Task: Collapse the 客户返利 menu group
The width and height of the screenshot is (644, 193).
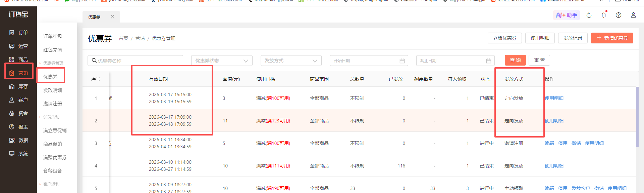Action: click(x=49, y=184)
